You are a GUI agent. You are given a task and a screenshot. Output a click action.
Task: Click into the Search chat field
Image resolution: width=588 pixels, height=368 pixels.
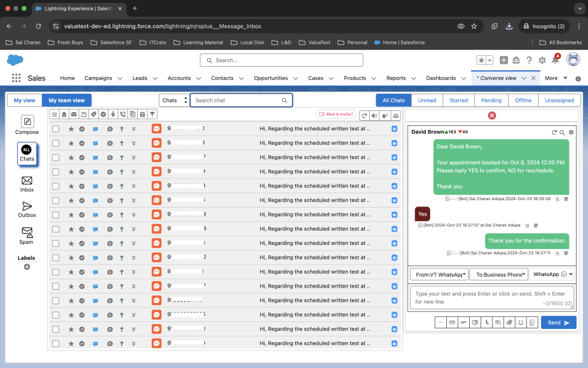click(x=237, y=100)
